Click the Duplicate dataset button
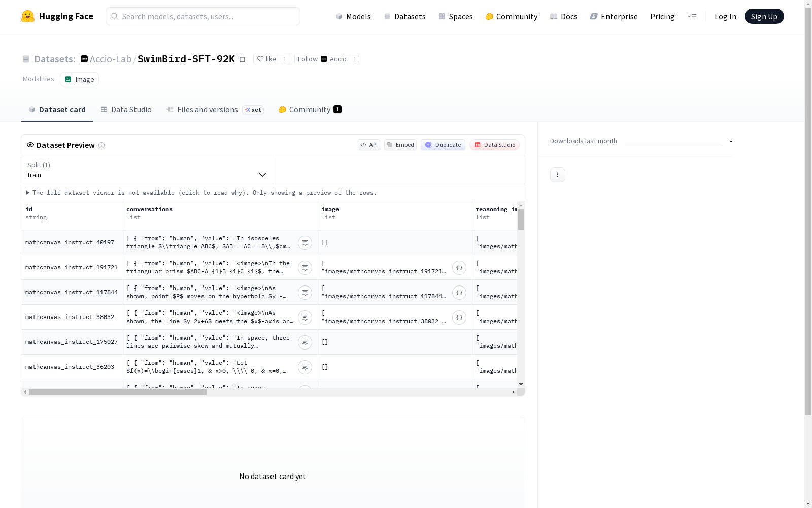The image size is (812, 508). tap(443, 145)
